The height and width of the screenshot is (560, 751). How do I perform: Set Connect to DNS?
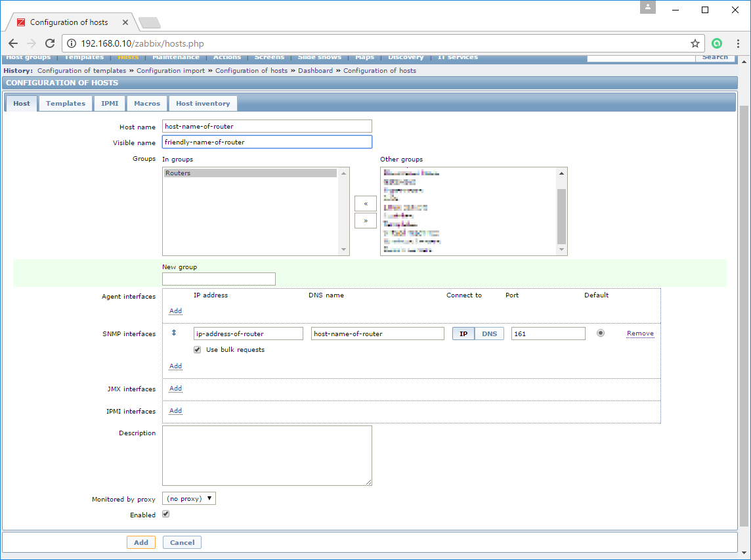click(x=490, y=334)
